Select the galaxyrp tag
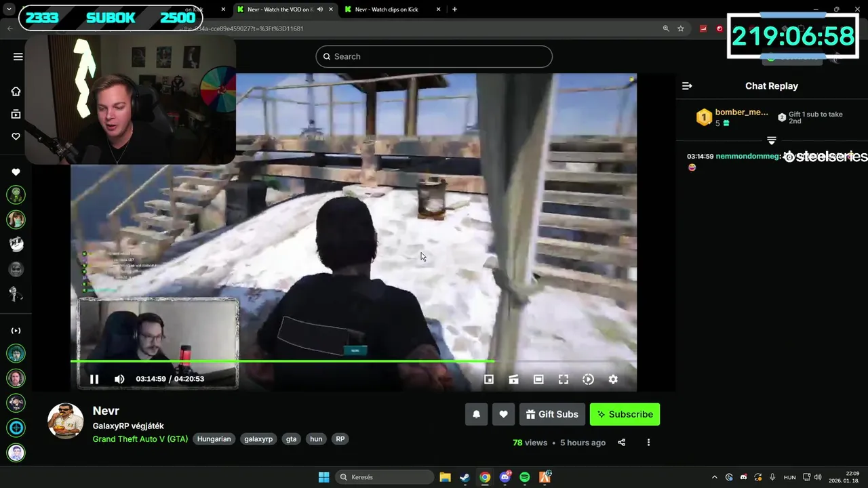 (258, 439)
